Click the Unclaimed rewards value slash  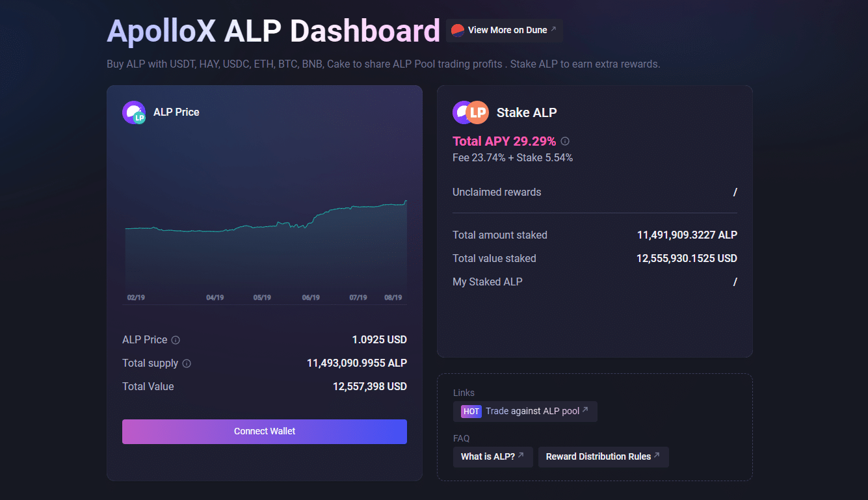coord(735,192)
